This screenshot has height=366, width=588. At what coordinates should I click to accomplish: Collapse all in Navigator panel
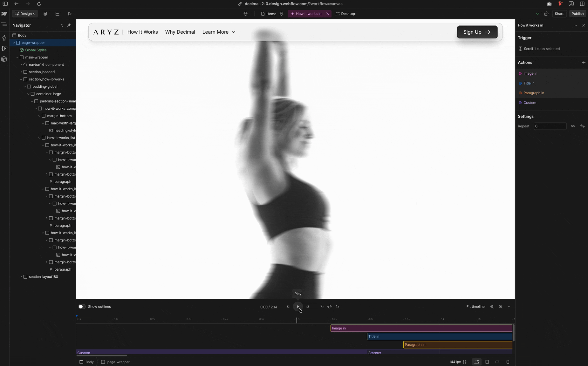[x=62, y=25]
